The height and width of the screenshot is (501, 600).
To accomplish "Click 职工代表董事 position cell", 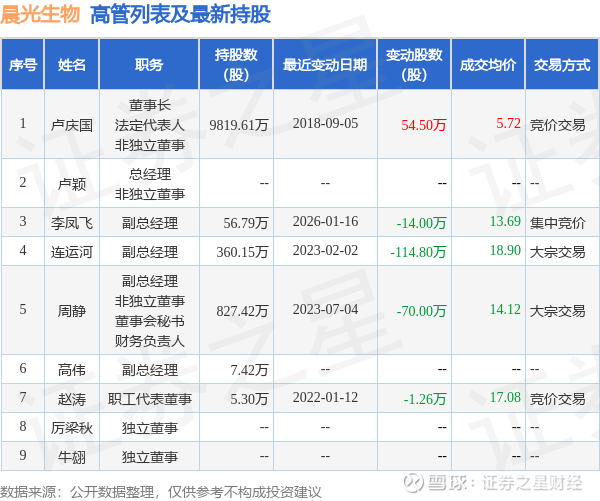I will coord(150,399).
